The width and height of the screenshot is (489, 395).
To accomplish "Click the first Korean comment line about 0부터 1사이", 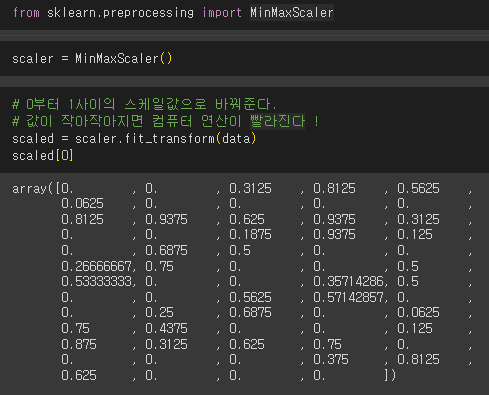I will (144, 104).
